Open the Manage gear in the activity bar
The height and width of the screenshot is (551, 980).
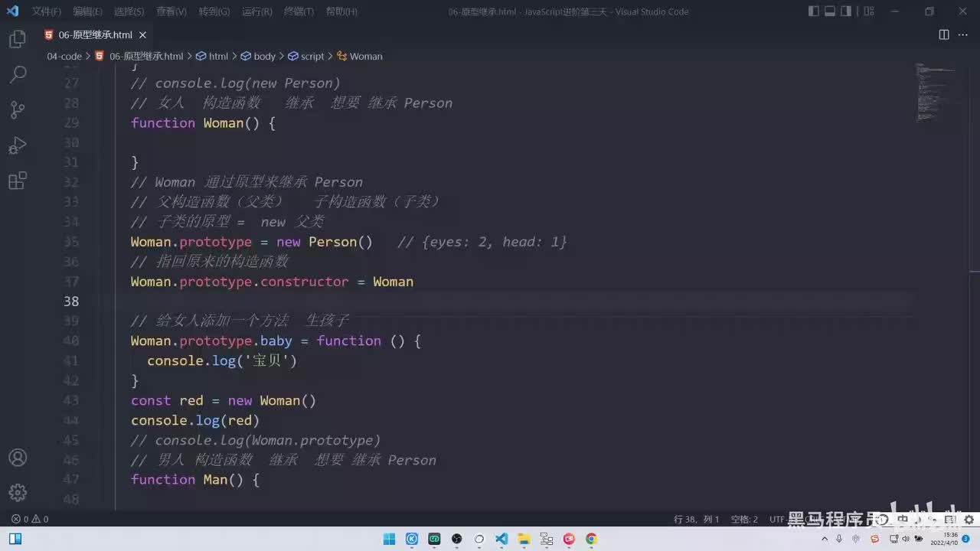[17, 492]
